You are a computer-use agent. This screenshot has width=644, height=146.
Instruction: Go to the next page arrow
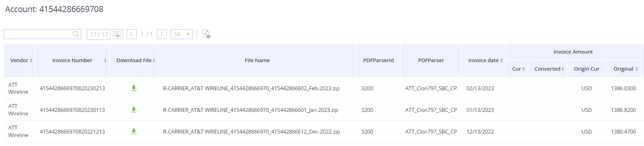(162, 34)
